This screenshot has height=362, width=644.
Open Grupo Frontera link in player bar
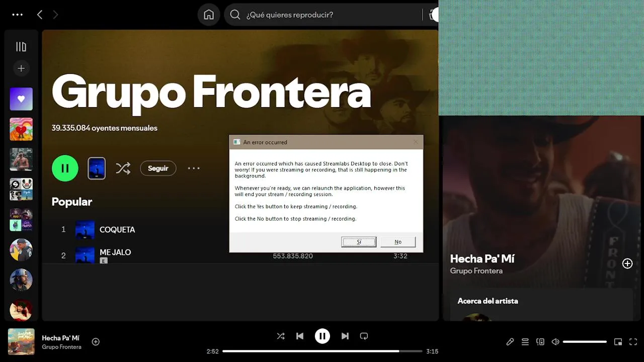61,347
